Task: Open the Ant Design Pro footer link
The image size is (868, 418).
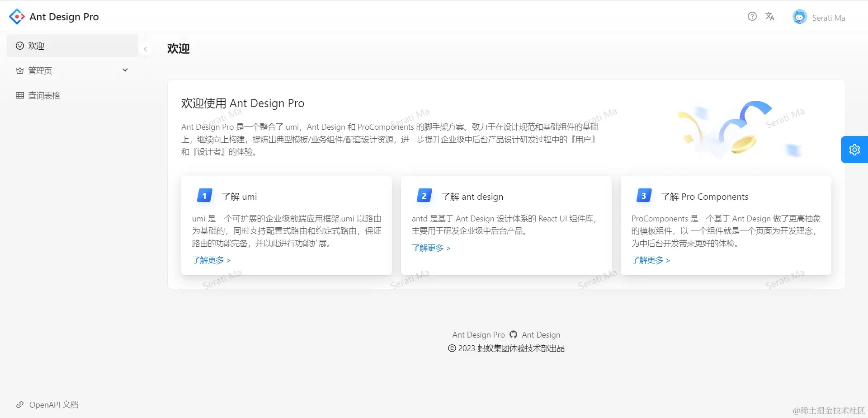Action: click(478, 335)
